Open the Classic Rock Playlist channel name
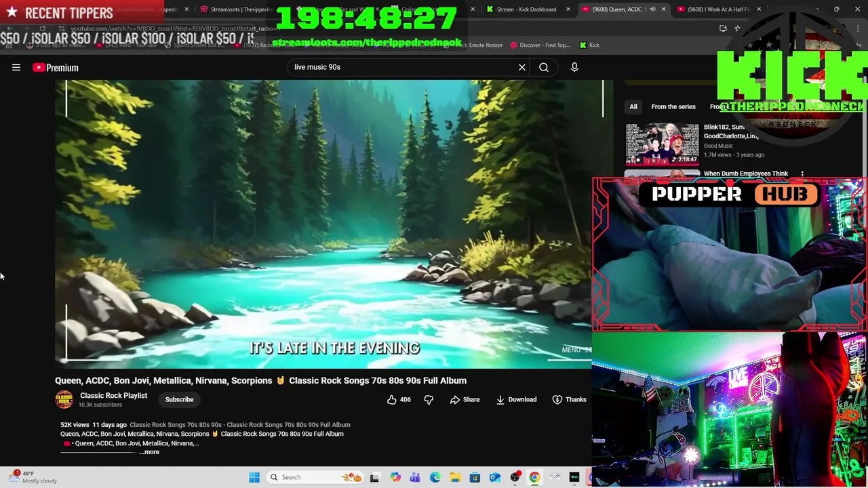The image size is (868, 488). [113, 395]
